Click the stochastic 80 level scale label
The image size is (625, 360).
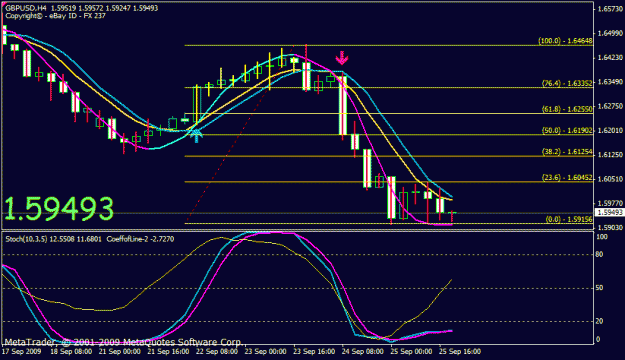point(599,254)
